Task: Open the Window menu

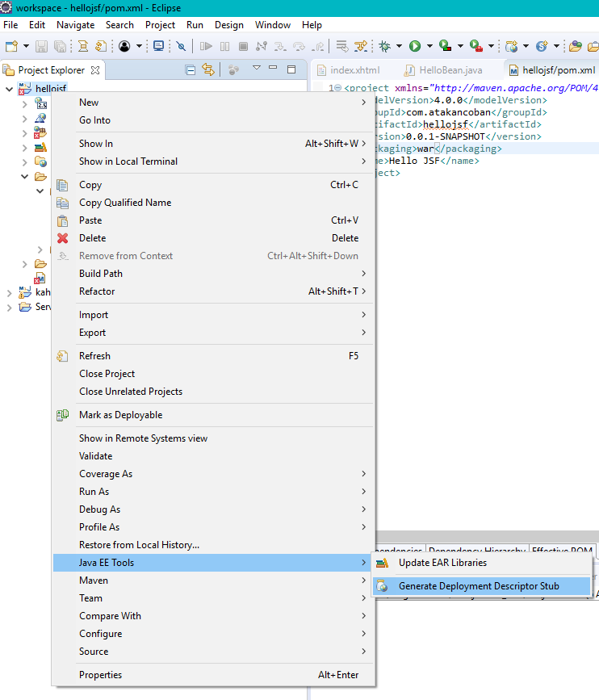Action: point(273,25)
